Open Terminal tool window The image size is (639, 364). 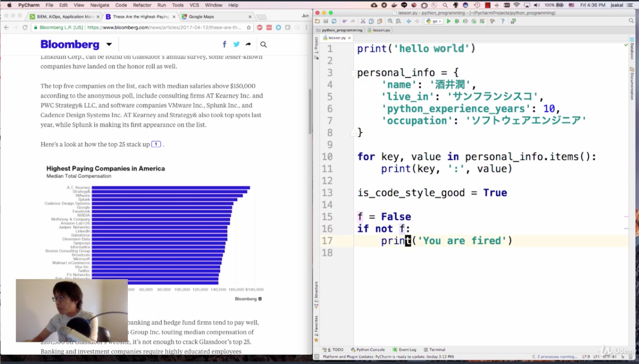pyautogui.click(x=434, y=350)
